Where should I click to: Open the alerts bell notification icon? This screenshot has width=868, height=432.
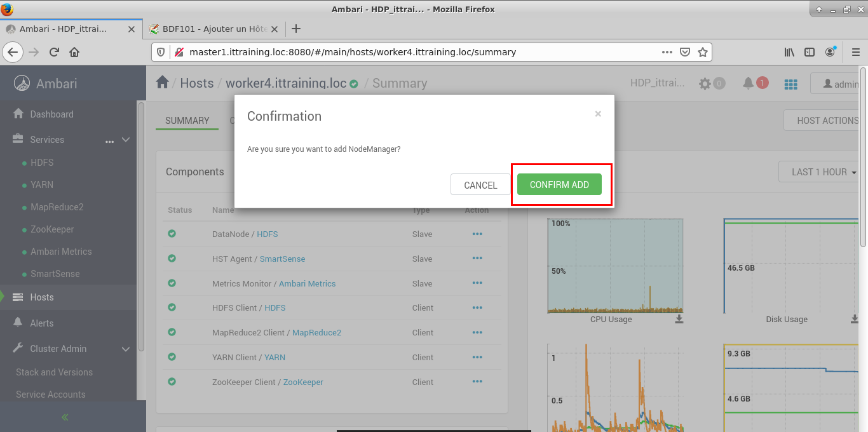coord(749,83)
